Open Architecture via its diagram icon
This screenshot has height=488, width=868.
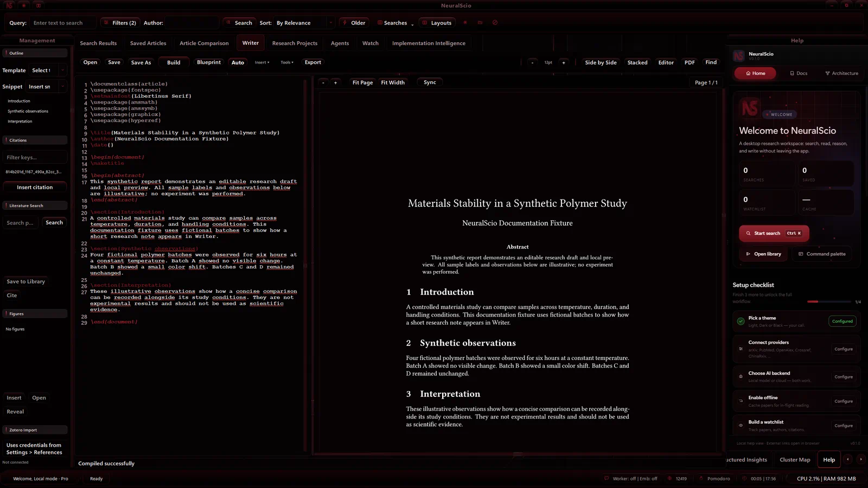pyautogui.click(x=828, y=73)
